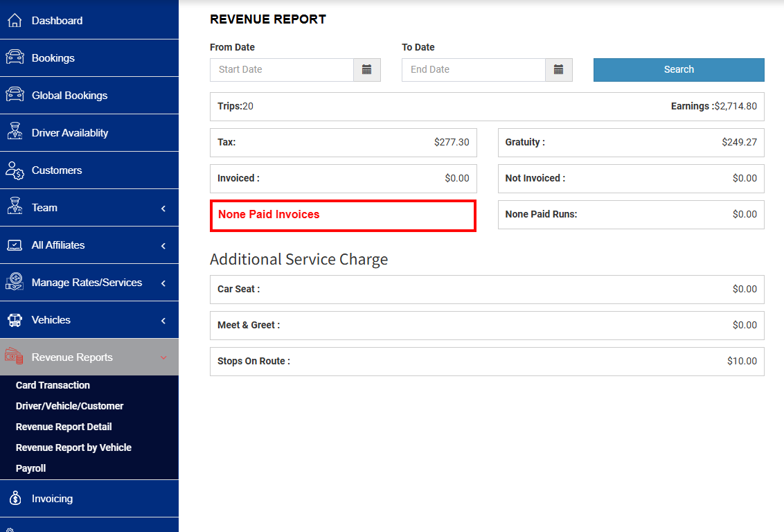Click the Dashboard house icon

tap(15, 21)
